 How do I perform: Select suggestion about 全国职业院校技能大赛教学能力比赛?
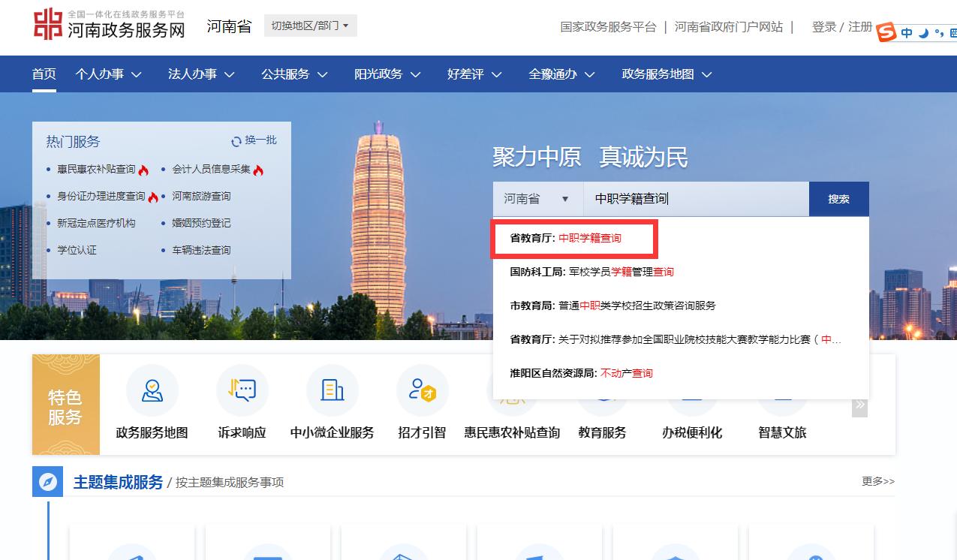point(676,339)
